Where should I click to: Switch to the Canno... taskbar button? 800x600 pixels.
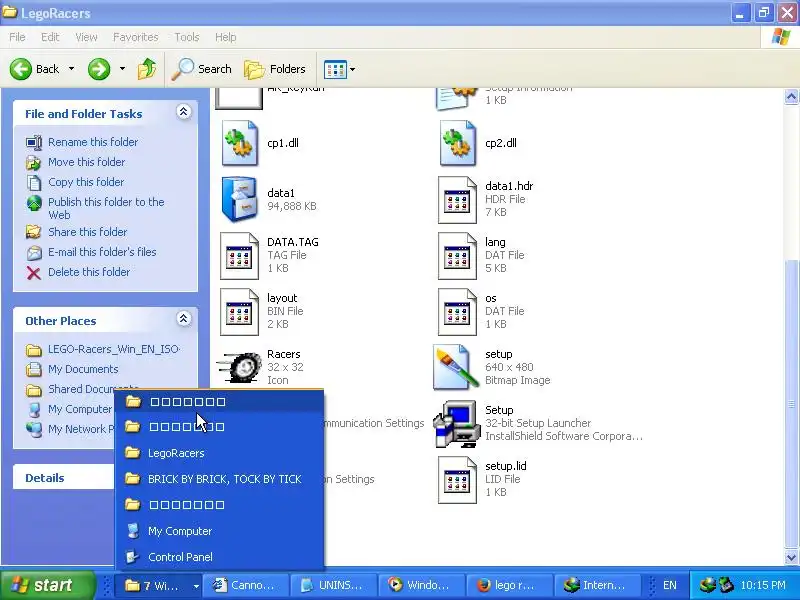coord(246,585)
